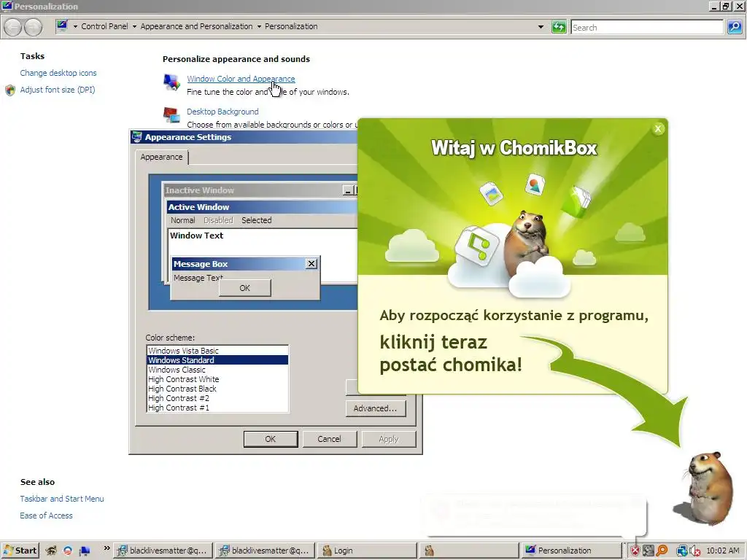Minimize the Inactive Window preview
The image size is (747, 560).
348,190
